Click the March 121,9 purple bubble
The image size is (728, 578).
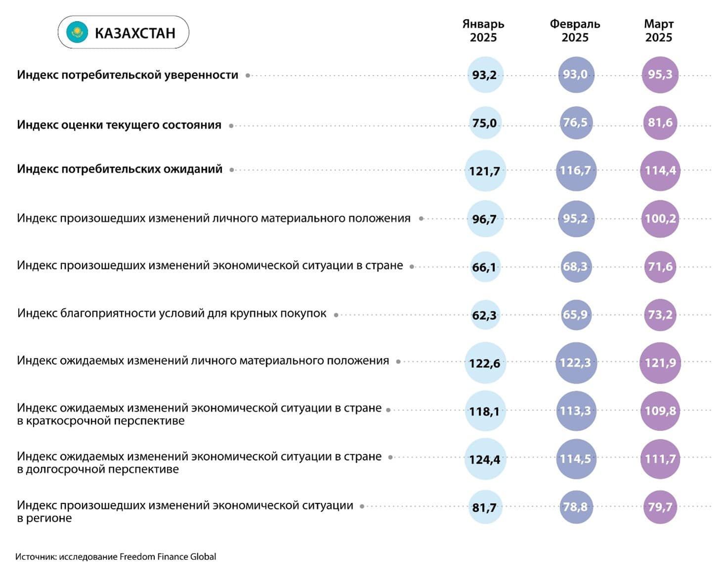660,363
